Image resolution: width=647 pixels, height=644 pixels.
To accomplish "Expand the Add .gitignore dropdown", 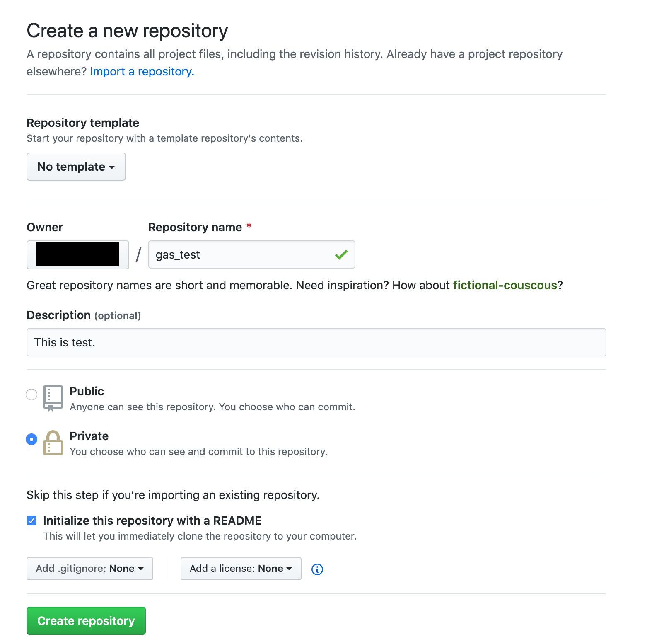I will (x=90, y=569).
